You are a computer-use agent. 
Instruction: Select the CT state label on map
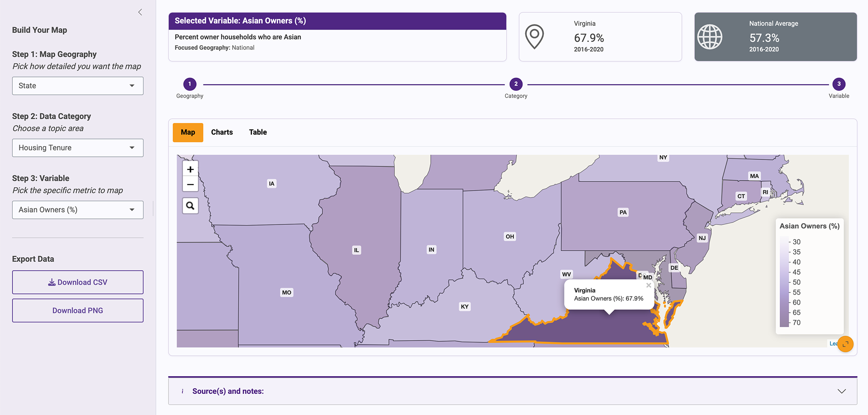(741, 196)
